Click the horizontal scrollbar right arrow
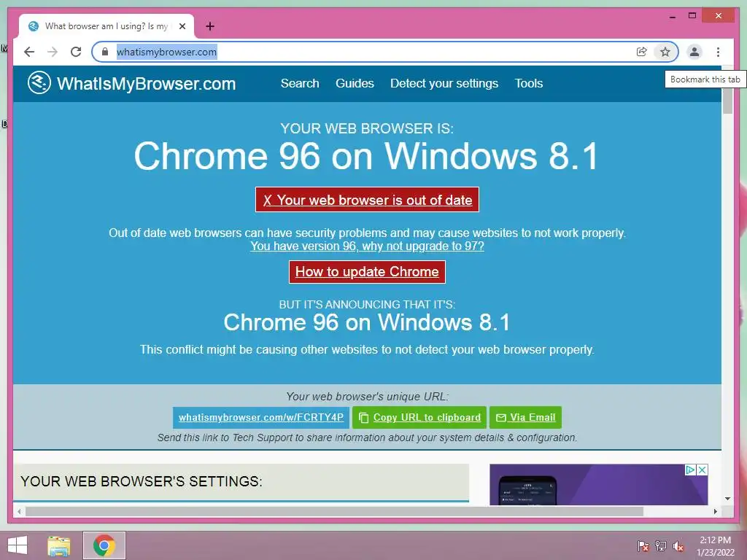The image size is (747, 560). tap(715, 511)
